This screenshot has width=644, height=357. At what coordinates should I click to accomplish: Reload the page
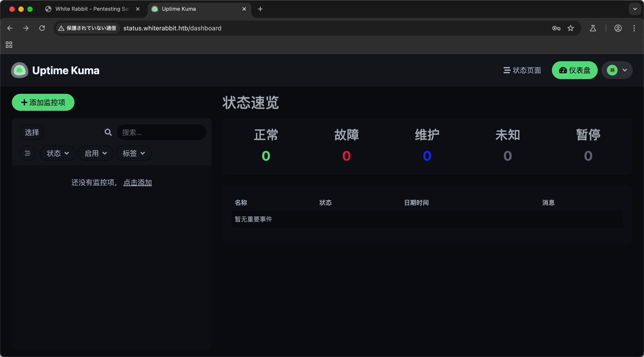click(42, 28)
